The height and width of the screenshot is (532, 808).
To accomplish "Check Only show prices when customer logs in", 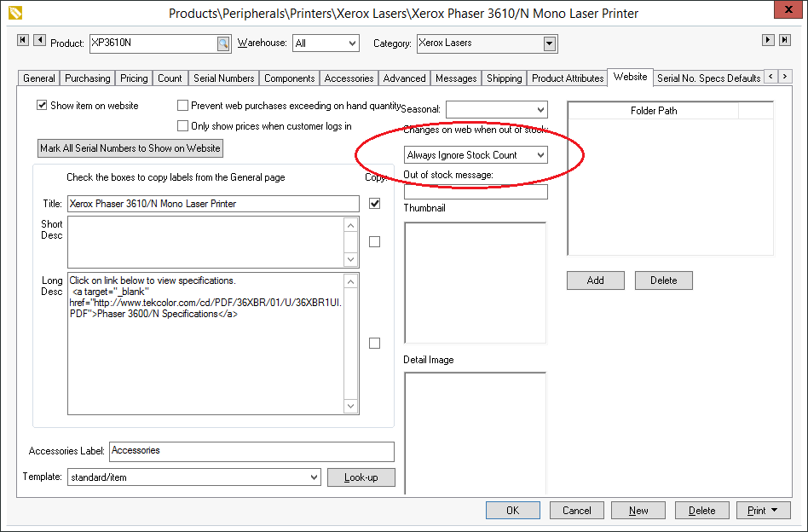I will (x=183, y=126).
